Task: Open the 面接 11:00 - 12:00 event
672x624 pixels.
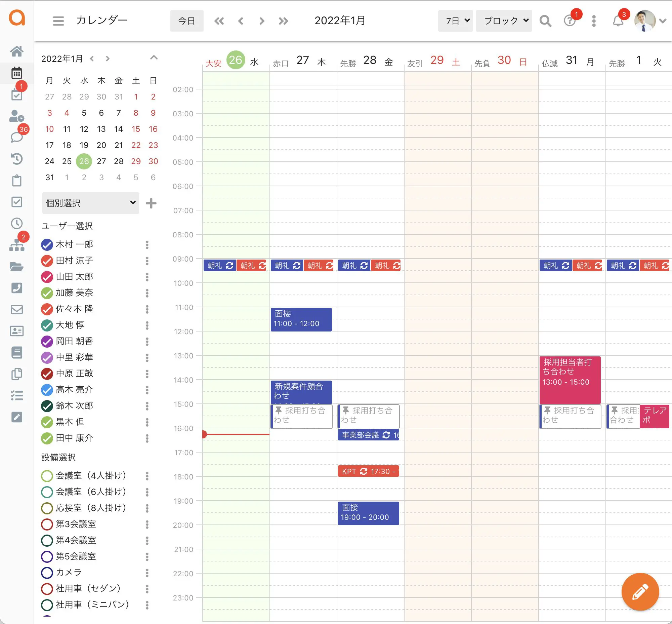Action: [x=301, y=319]
